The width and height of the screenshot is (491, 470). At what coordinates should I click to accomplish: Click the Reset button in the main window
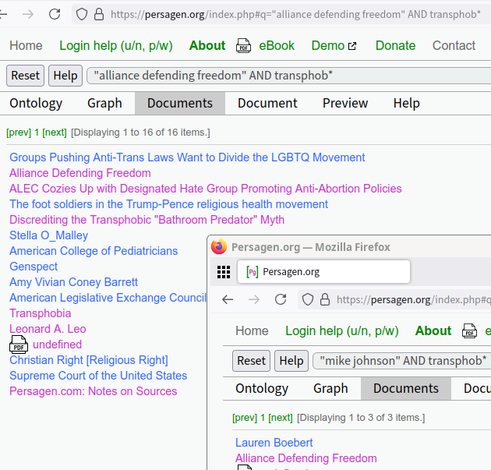coord(25,76)
